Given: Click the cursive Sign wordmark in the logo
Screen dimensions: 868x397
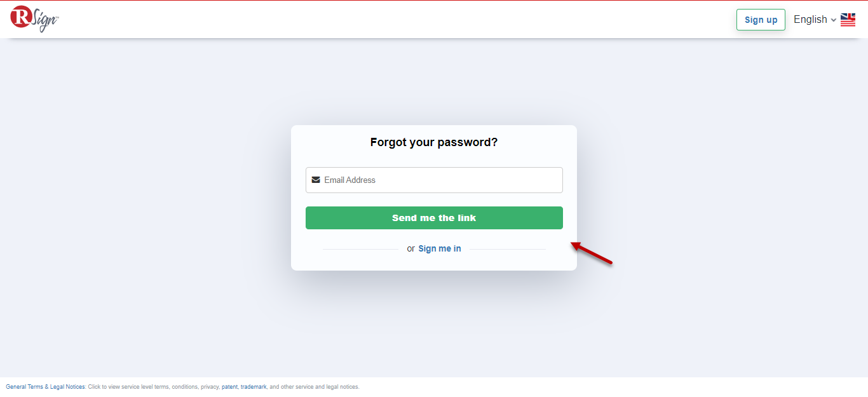Looking at the screenshot, I should [x=44, y=20].
